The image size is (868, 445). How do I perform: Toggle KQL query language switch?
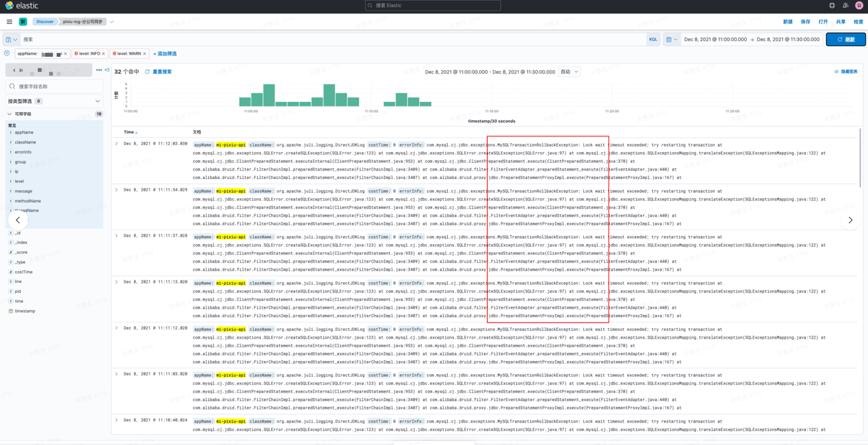(653, 39)
